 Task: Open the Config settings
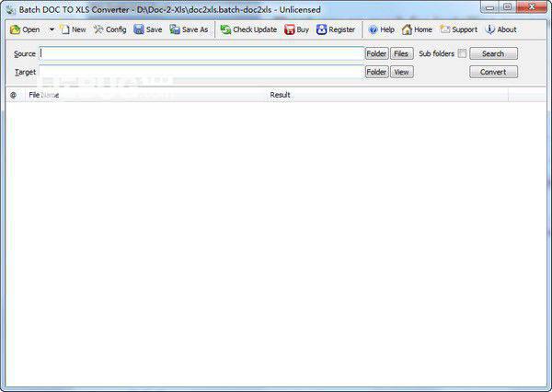tap(109, 29)
